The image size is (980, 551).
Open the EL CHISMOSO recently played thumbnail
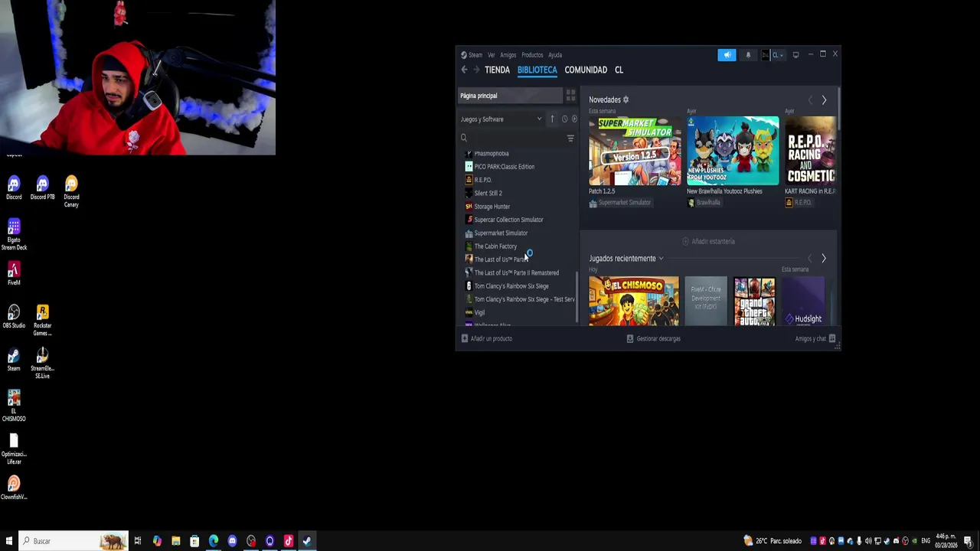[x=634, y=302]
